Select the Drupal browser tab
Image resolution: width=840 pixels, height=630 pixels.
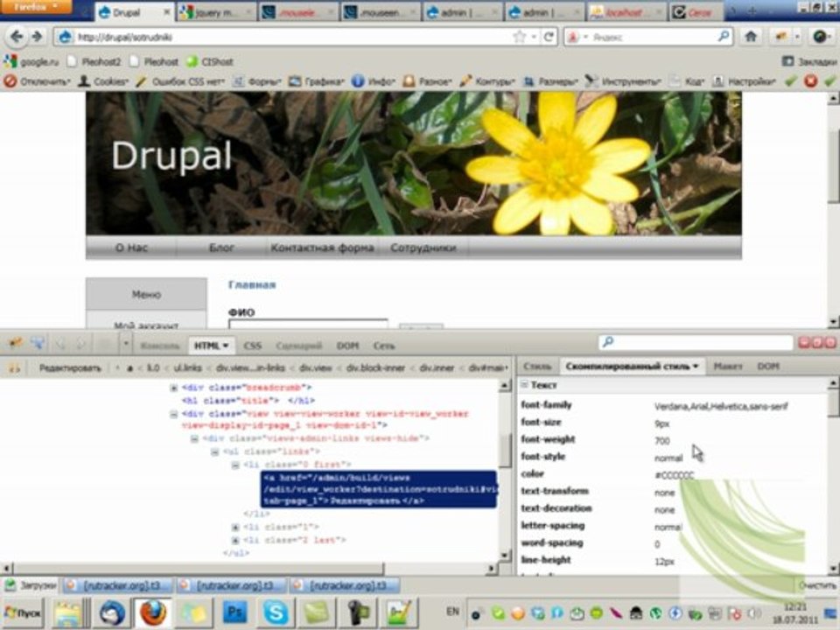pos(134,11)
